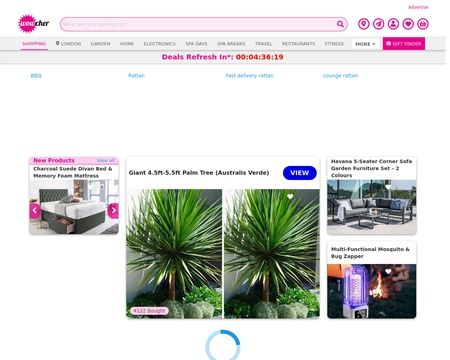Viewport: 450px width, 360px height.
Task: Open the GIFT FINDER button
Action: pos(404,44)
